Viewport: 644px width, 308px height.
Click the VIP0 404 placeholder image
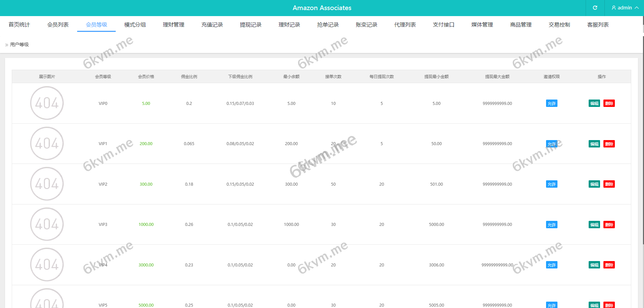(x=47, y=103)
